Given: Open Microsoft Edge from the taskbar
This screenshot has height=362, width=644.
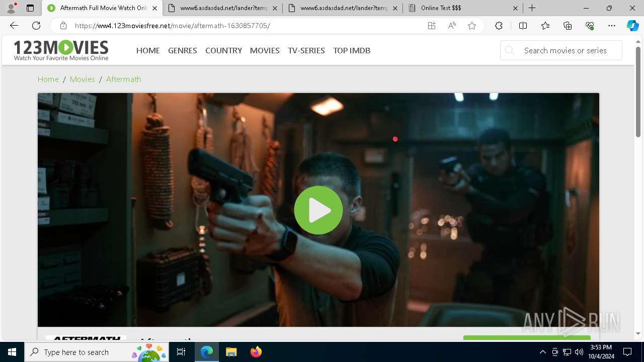Looking at the screenshot, I should pos(207,352).
